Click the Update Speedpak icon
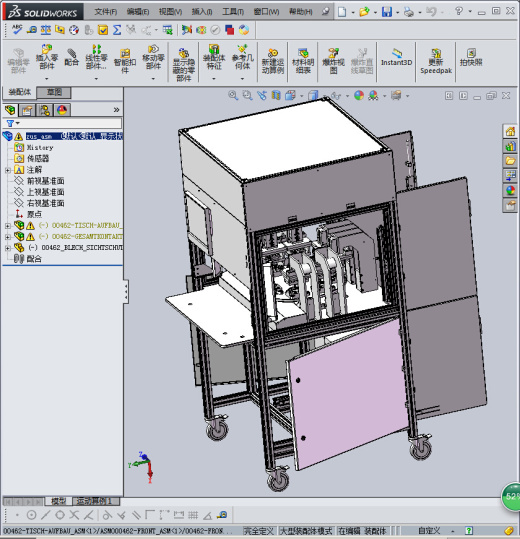Image resolution: width=520 pixels, height=539 pixels. 436,61
